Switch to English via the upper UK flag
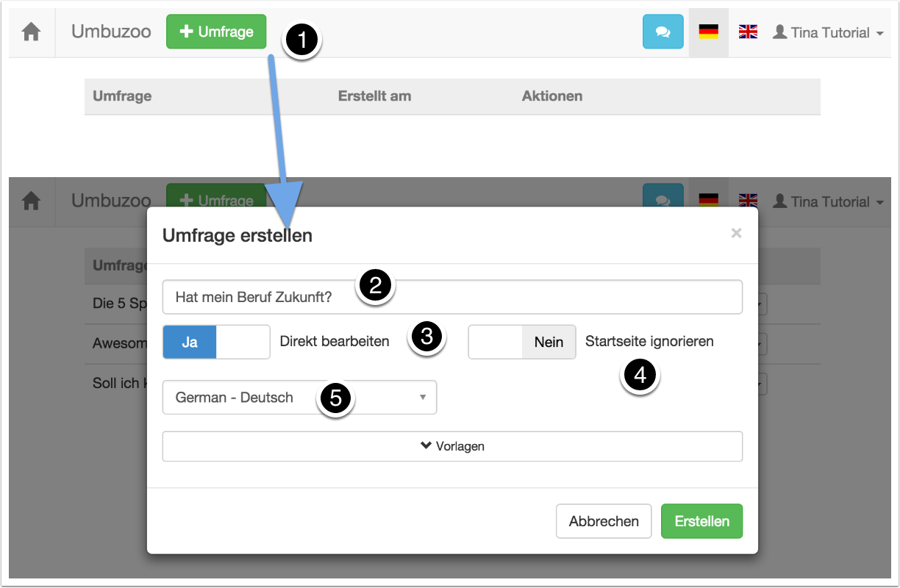 (x=748, y=32)
